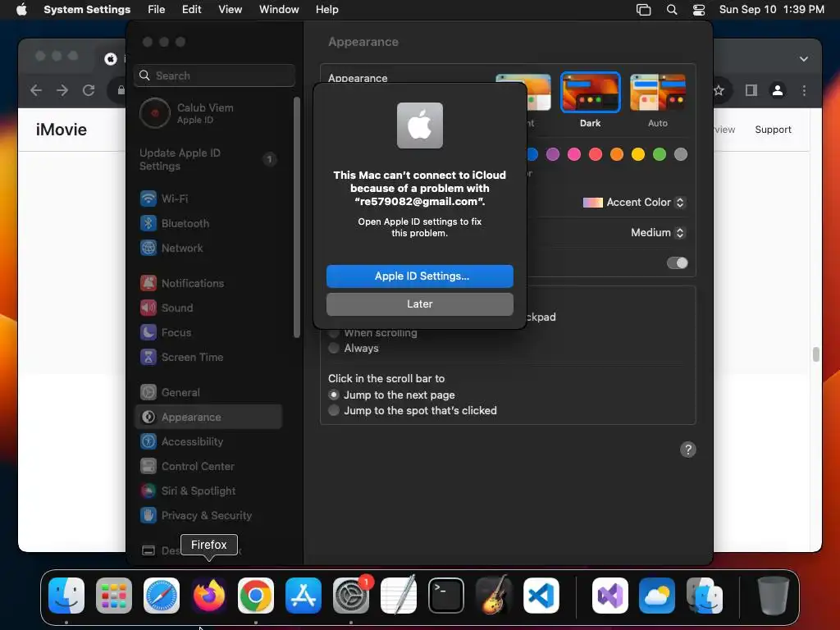Open Medium sidebar icon size dropdown
Screen dimensions: 840x630
tap(657, 232)
